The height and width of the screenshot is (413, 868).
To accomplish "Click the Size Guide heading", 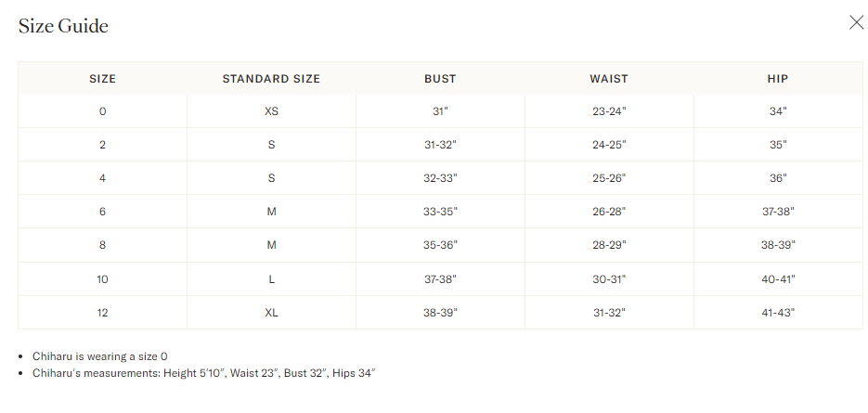I will (63, 26).
